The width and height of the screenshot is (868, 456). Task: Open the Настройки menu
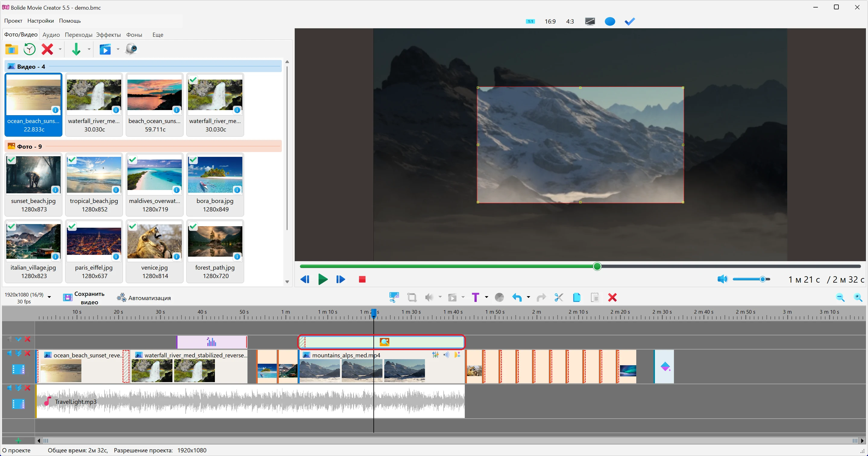pyautogui.click(x=40, y=21)
